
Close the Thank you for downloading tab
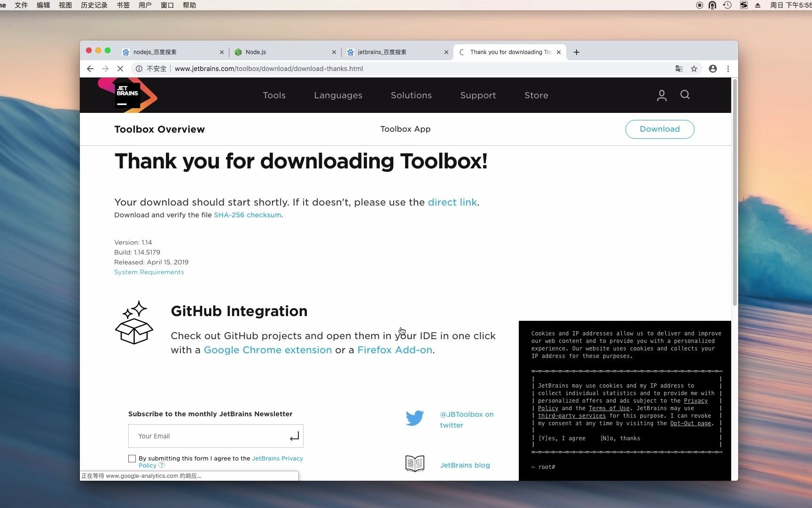(559, 52)
